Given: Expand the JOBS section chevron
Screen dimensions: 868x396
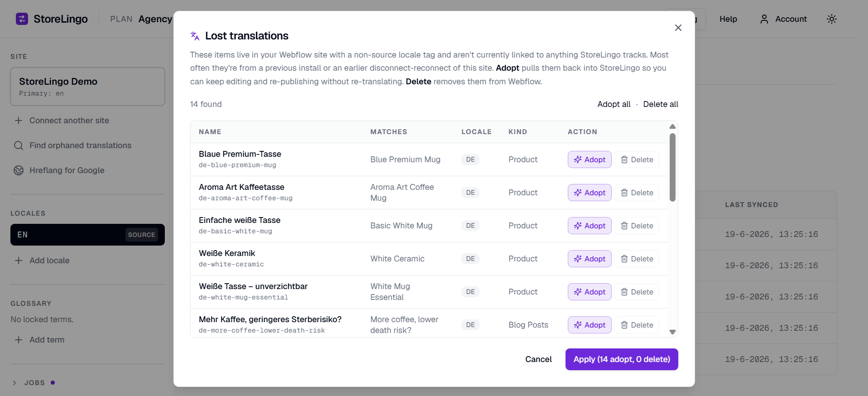Looking at the screenshot, I should tap(14, 383).
